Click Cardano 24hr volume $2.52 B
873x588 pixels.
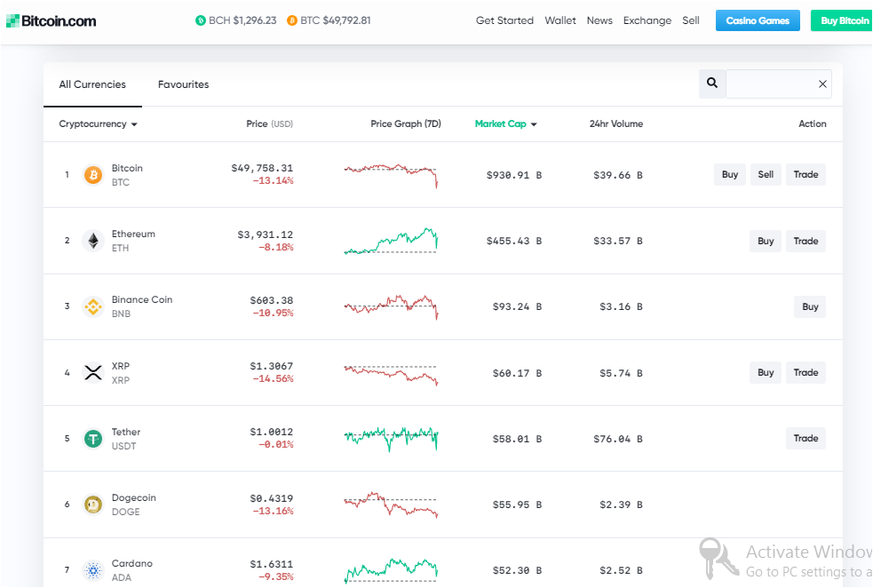pos(621,571)
